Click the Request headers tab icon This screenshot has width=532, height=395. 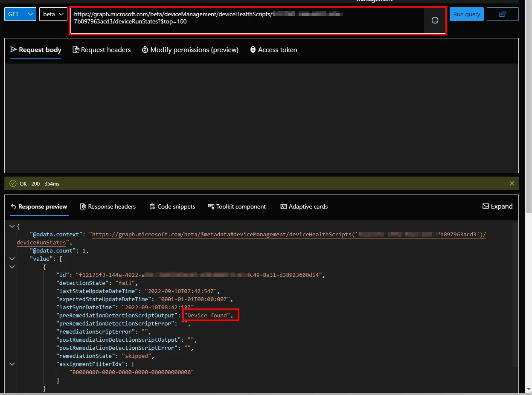(76, 50)
